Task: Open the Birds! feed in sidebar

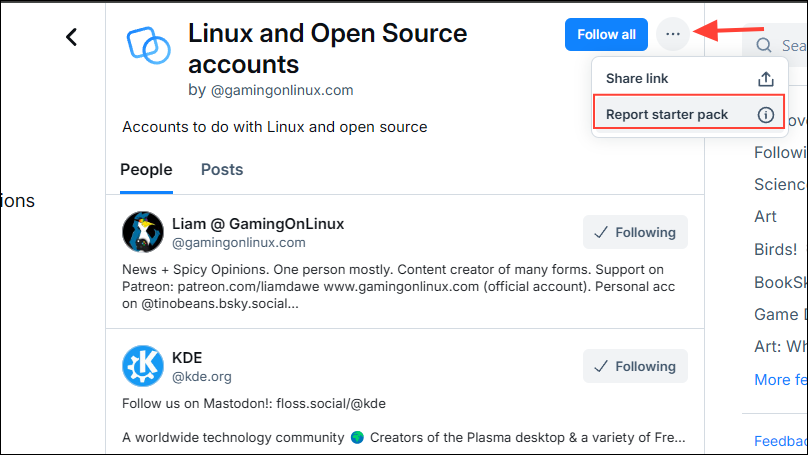Action: [x=776, y=249]
